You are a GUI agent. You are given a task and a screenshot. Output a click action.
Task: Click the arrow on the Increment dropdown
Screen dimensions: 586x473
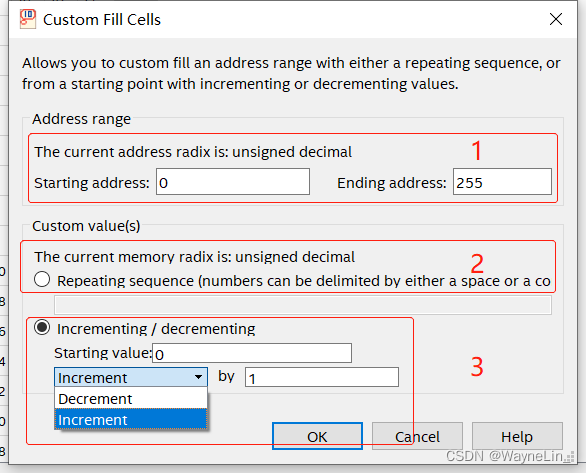tap(199, 377)
